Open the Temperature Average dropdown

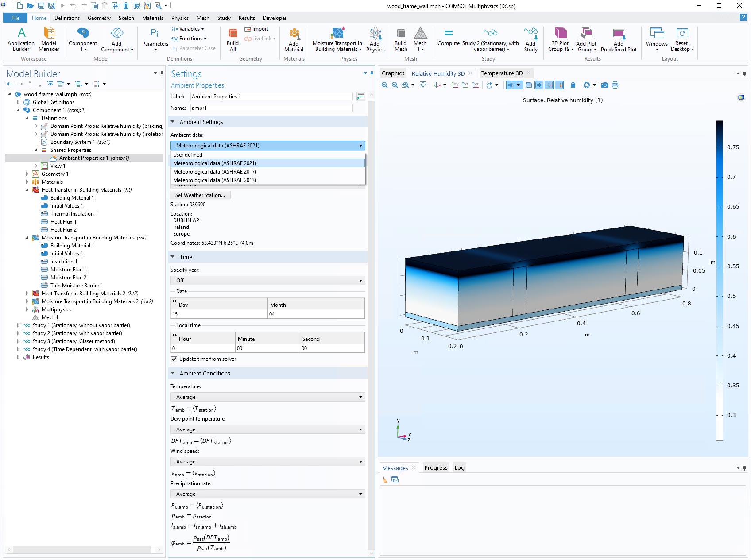coord(267,397)
